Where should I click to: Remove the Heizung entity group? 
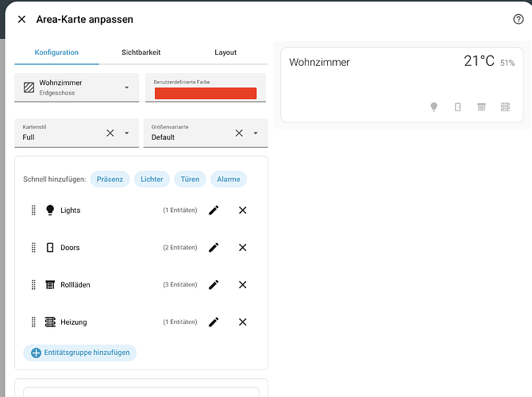coord(243,322)
